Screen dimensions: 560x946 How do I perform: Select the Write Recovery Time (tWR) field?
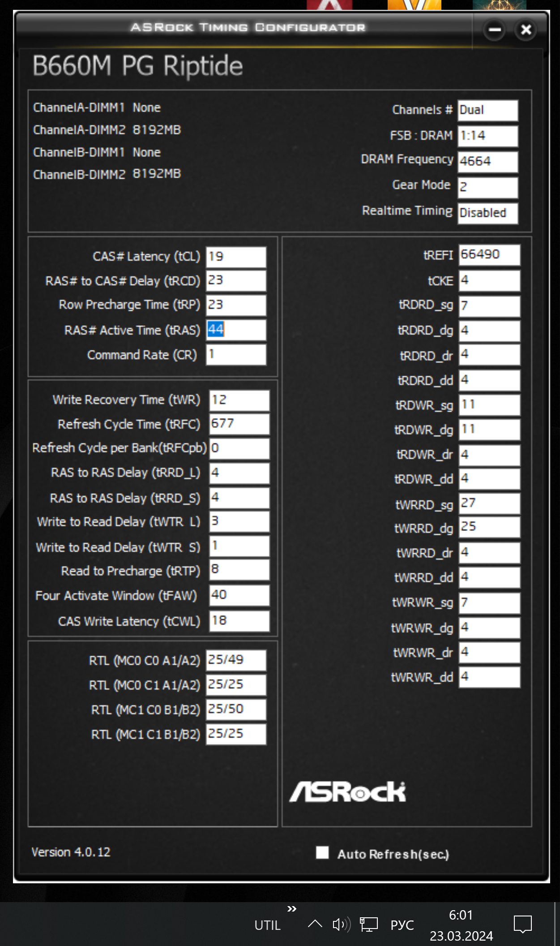pos(239,400)
